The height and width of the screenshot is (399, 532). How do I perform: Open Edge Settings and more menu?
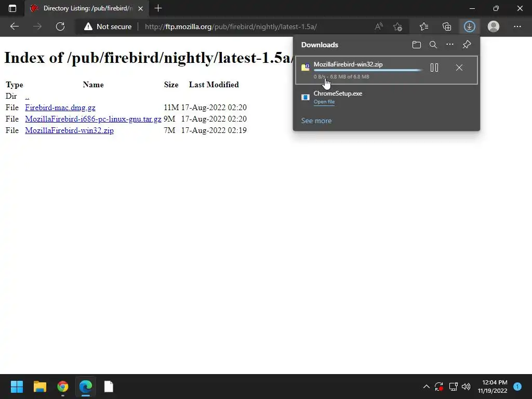point(517,26)
